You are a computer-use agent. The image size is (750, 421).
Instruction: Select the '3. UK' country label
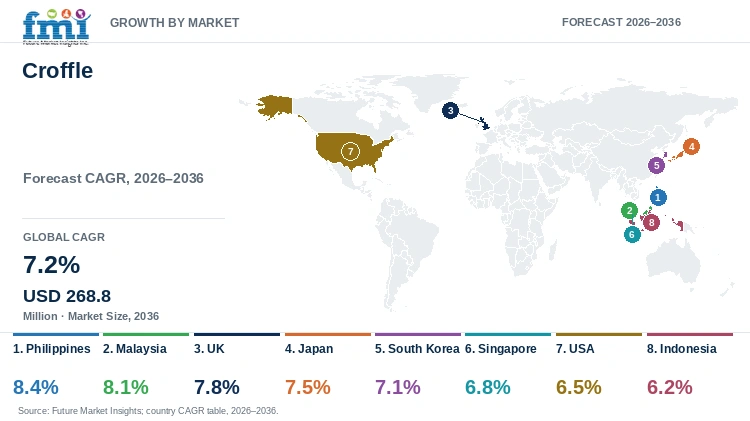click(x=209, y=349)
